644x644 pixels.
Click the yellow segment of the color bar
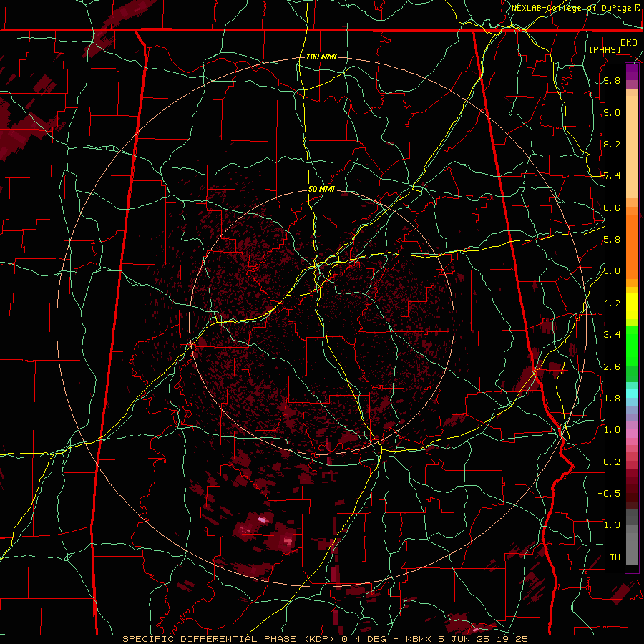pos(632,306)
